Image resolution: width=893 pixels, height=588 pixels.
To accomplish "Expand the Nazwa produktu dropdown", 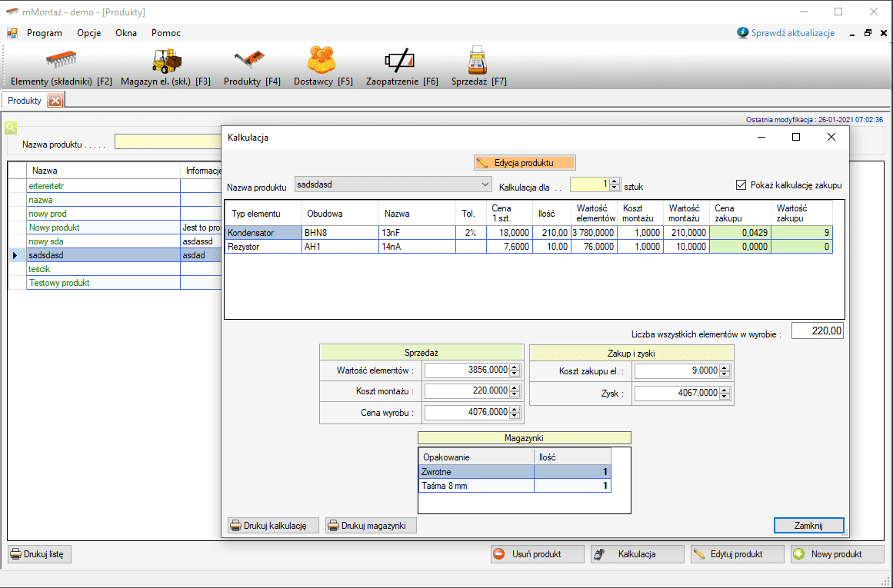I will pos(485,184).
